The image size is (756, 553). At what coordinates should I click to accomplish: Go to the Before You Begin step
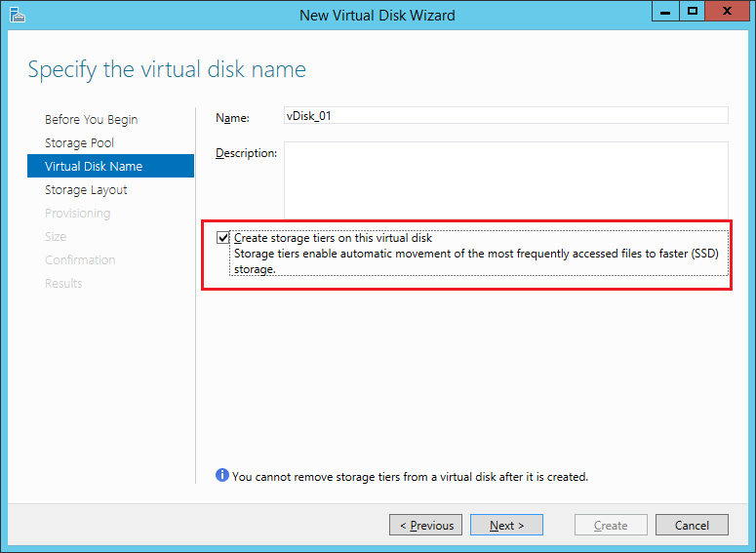[x=91, y=119]
